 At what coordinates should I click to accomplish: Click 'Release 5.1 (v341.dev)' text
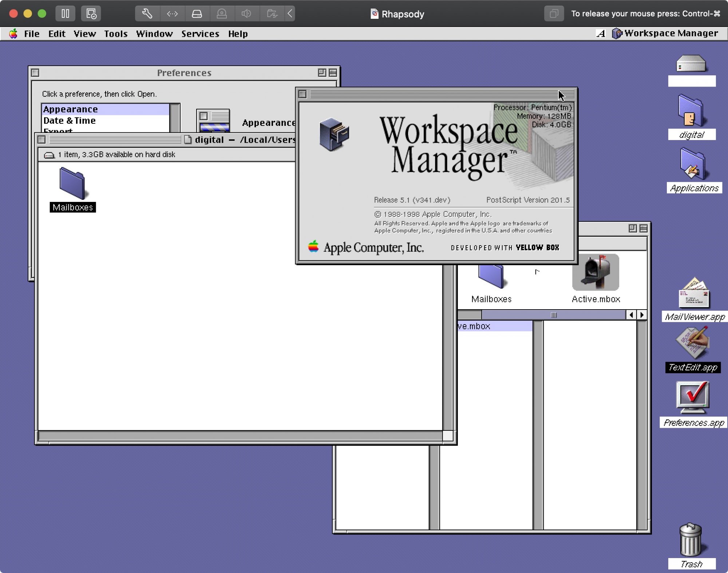pos(412,200)
